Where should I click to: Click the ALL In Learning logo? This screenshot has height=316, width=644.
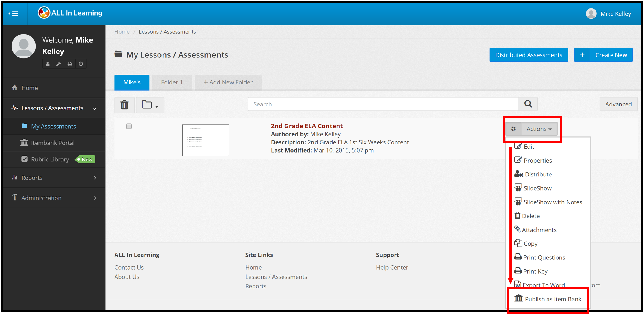(x=70, y=13)
